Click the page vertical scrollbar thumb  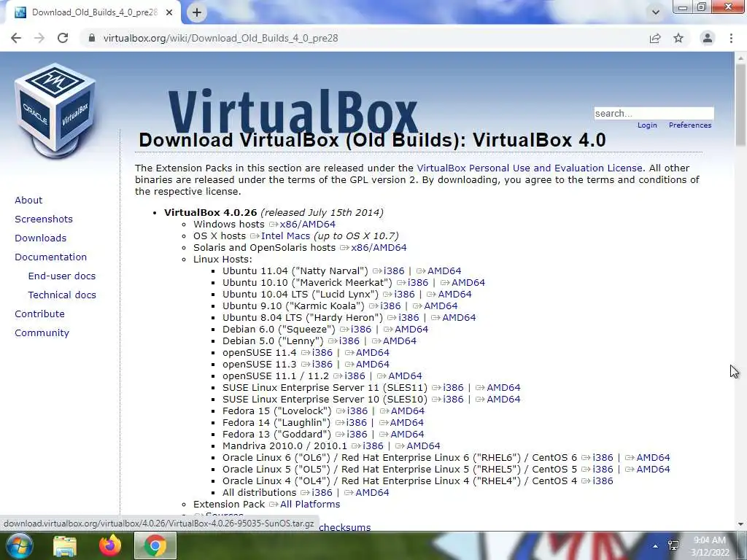click(740, 105)
